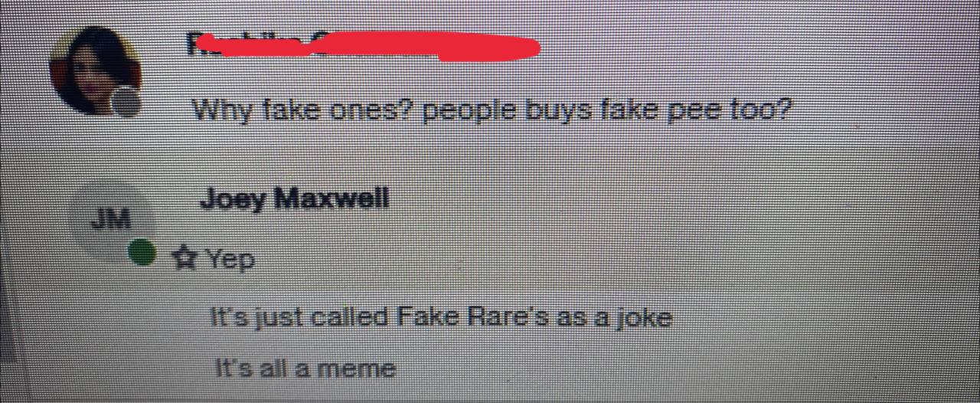The image size is (980, 403).
Task: Click the green online status dot
Action: (142, 252)
